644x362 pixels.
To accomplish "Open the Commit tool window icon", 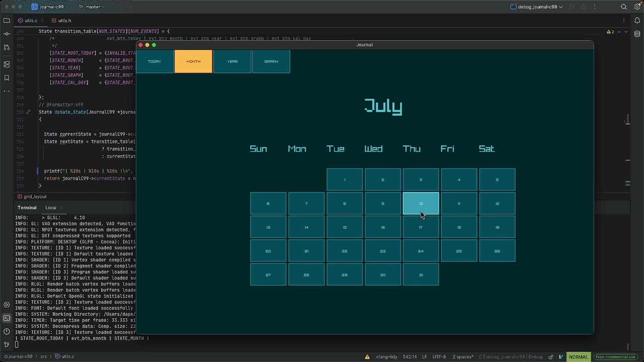I will [x=7, y=34].
